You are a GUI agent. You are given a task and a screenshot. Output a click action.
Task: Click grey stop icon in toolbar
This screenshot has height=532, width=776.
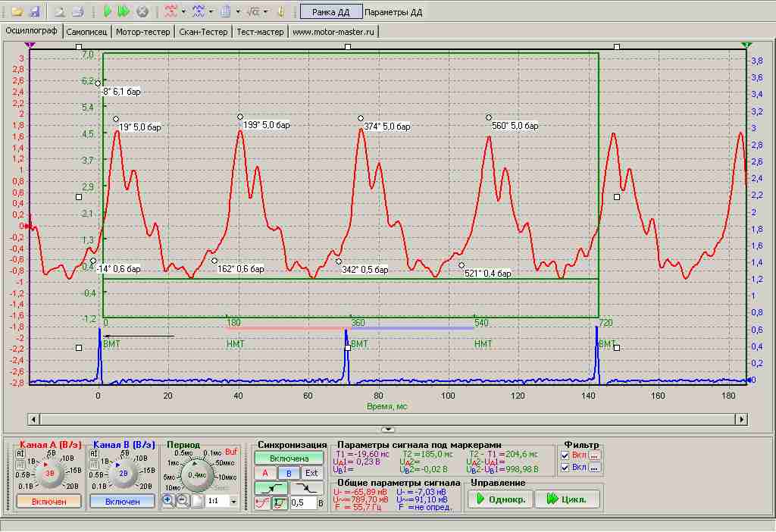coord(142,11)
